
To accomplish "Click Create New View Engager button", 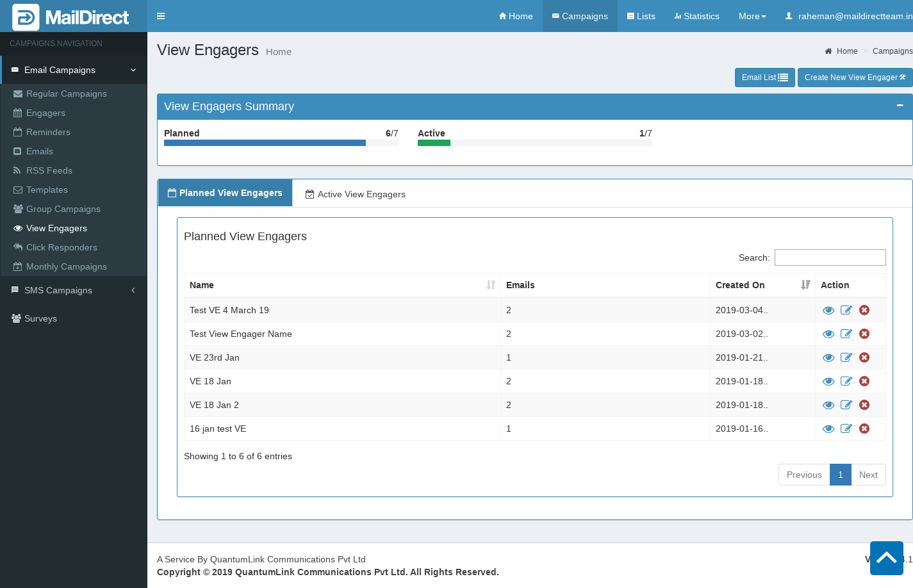I will [855, 78].
